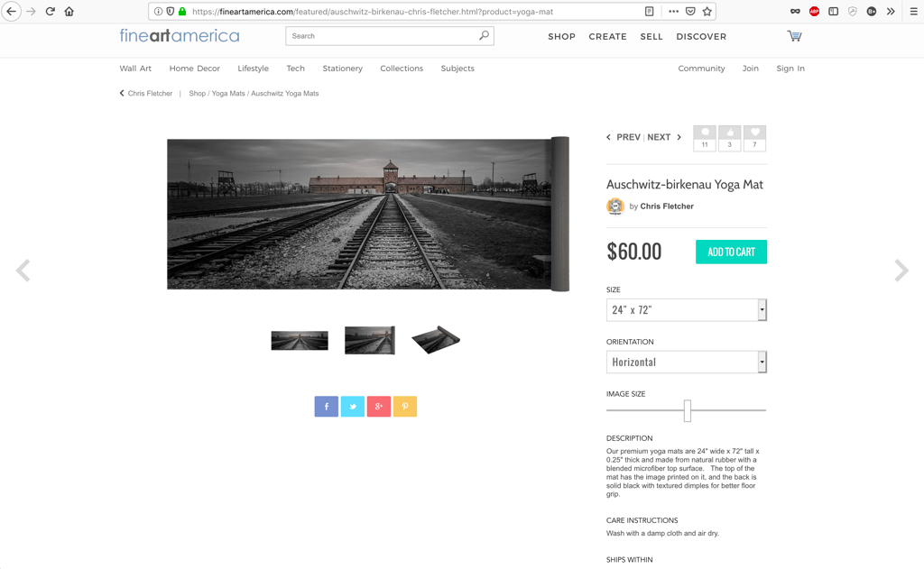Image resolution: width=924 pixels, height=569 pixels.
Task: Share product on Google Plus
Action: 379,407
